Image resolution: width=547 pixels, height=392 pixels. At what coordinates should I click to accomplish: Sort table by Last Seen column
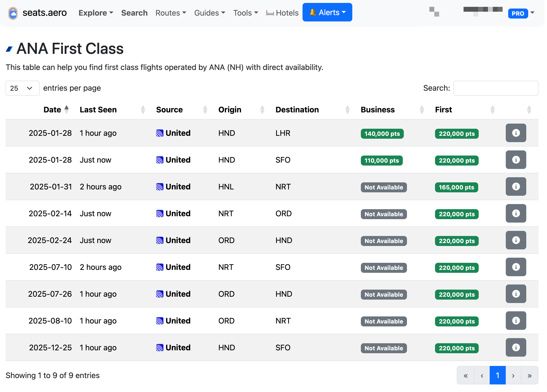[143, 109]
